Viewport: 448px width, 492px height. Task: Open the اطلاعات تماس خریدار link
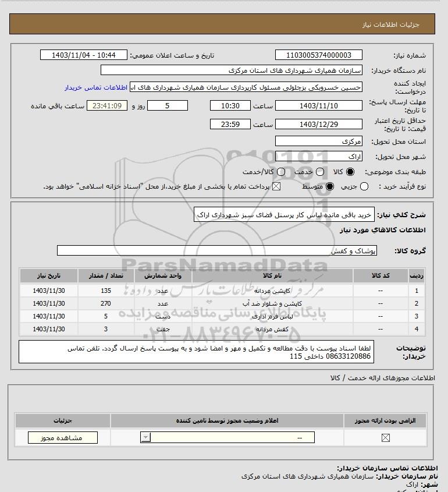click(x=96, y=87)
